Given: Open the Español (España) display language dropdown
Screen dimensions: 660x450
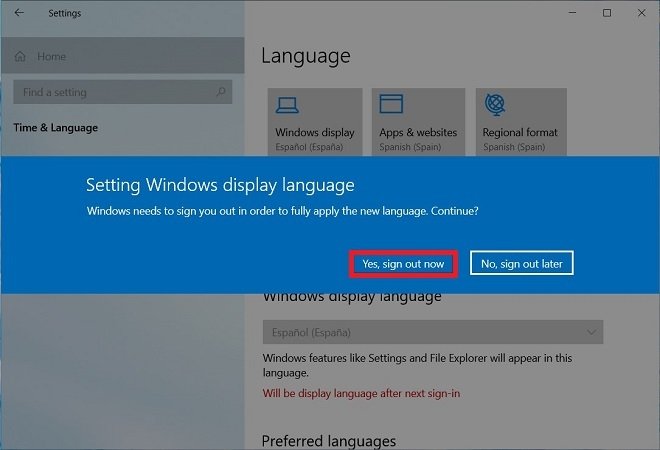Looking at the screenshot, I should 433,332.
